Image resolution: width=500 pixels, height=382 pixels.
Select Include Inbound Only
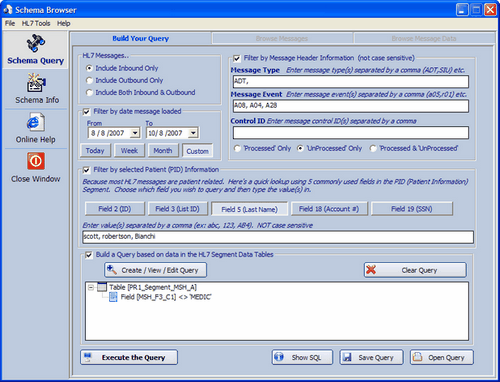[x=89, y=68]
